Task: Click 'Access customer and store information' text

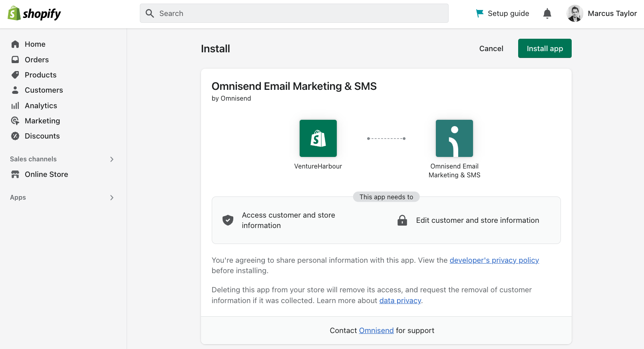Action: click(288, 220)
